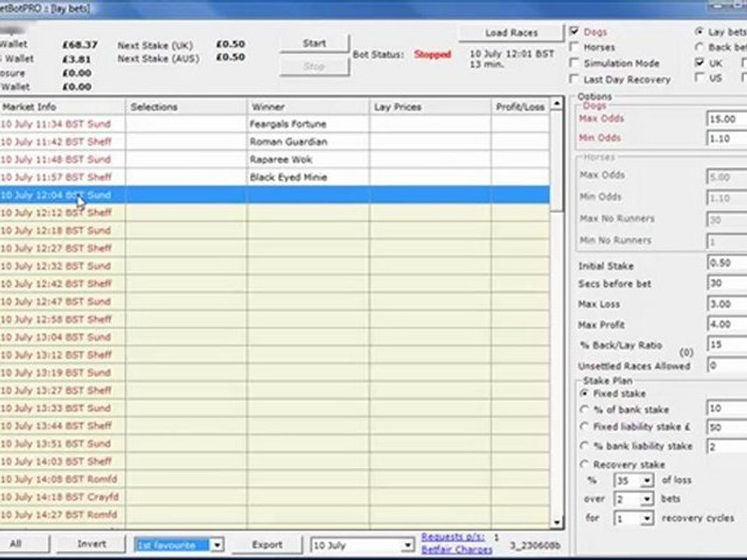The image size is (747, 560).
Task: Edit the Unsettled Races Allowed field
Action: pyautogui.click(x=727, y=366)
